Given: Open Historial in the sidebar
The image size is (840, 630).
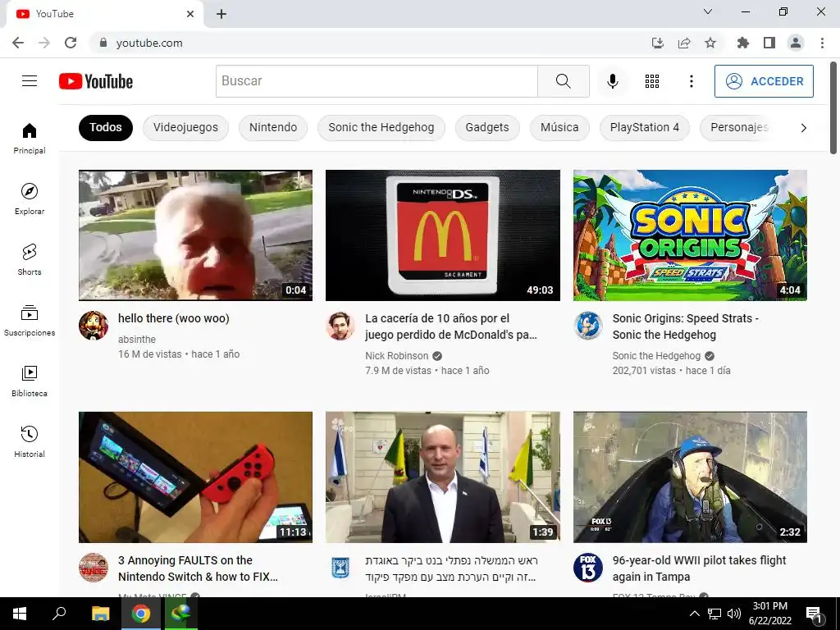Looking at the screenshot, I should 30,442.
